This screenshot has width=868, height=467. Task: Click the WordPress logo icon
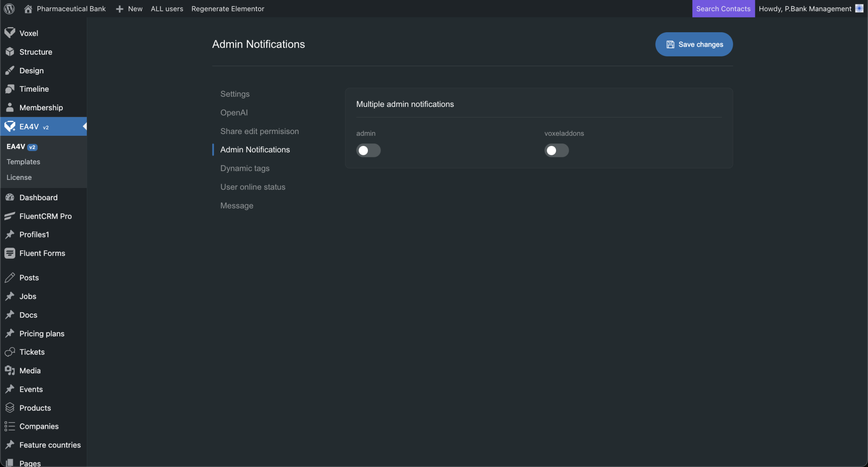pyautogui.click(x=9, y=8)
